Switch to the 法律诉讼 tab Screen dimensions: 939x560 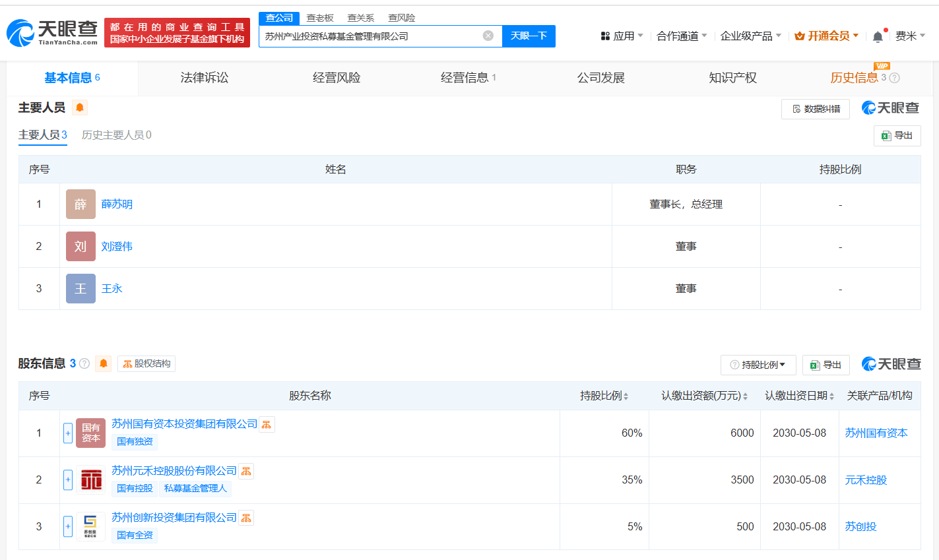(x=205, y=78)
